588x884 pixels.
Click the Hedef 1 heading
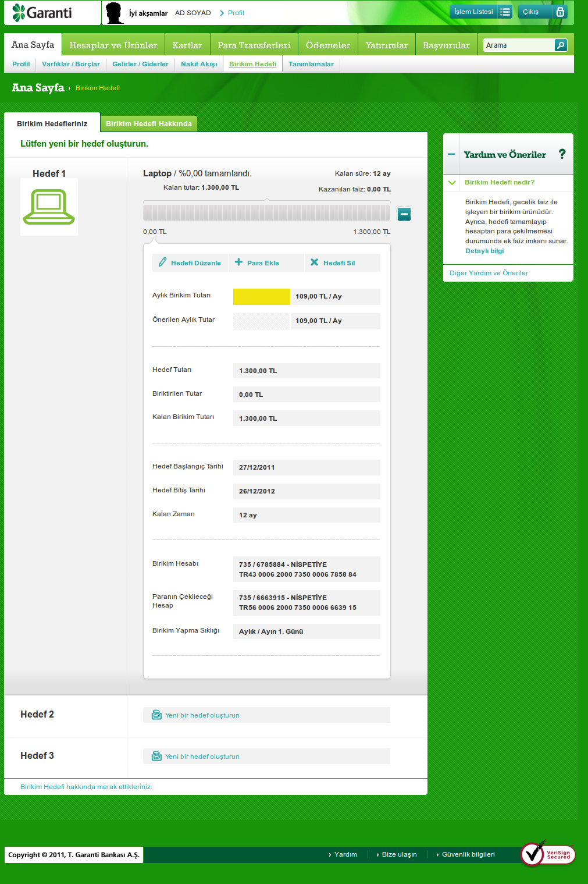point(49,173)
